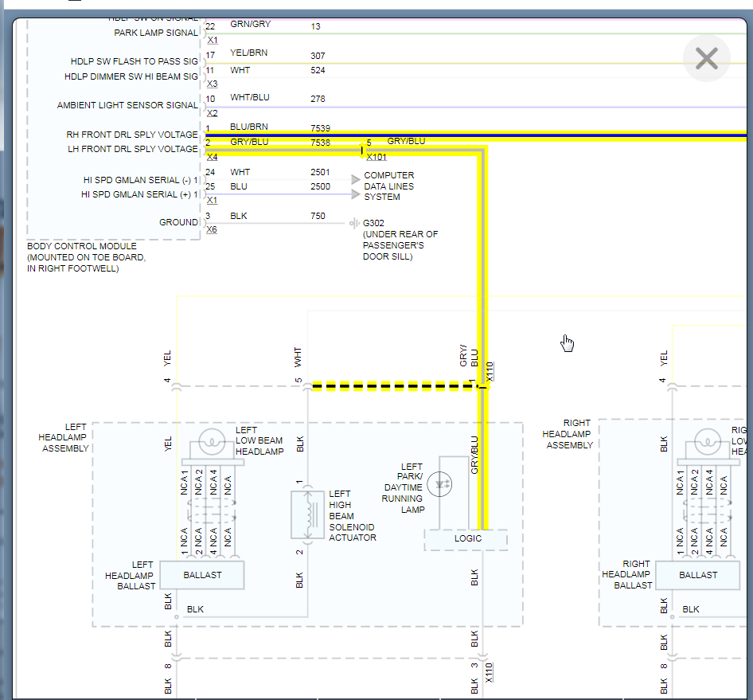Click the LEFT HEADLAMP BALLAST label
This screenshot has height=700, width=753.
(130, 576)
